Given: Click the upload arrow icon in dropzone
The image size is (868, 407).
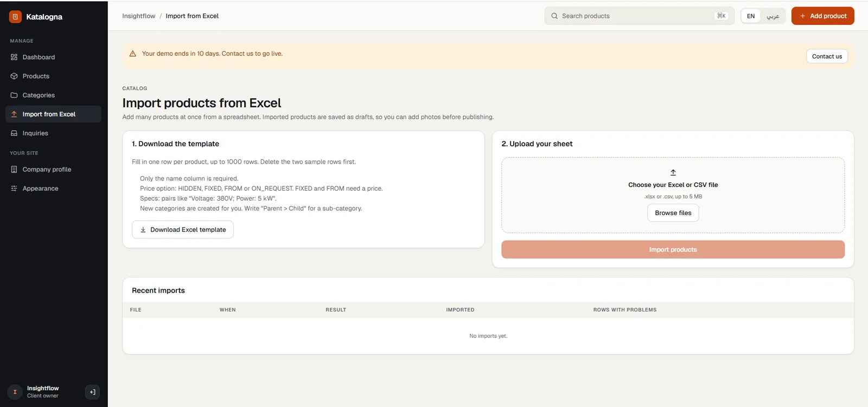Looking at the screenshot, I should [x=673, y=172].
